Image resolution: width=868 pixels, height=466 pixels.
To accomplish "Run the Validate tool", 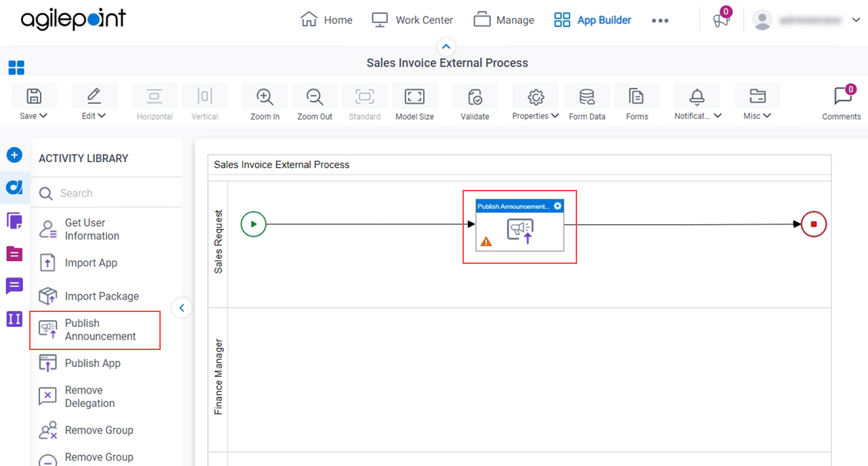I will pyautogui.click(x=475, y=96).
